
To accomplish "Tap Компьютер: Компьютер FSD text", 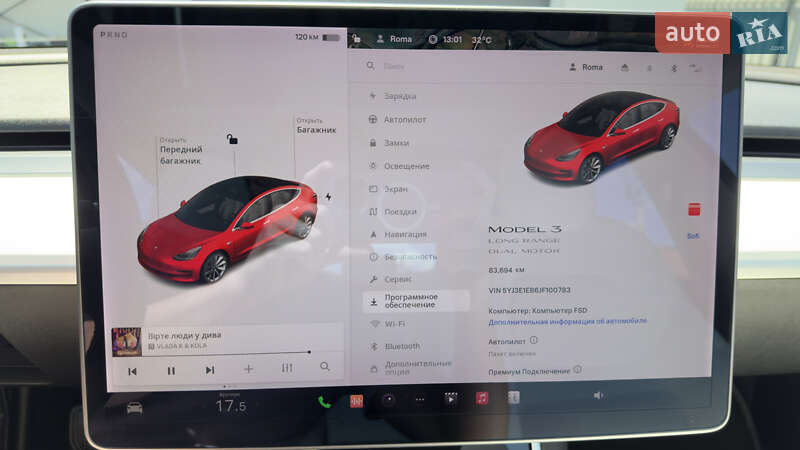I will [537, 310].
